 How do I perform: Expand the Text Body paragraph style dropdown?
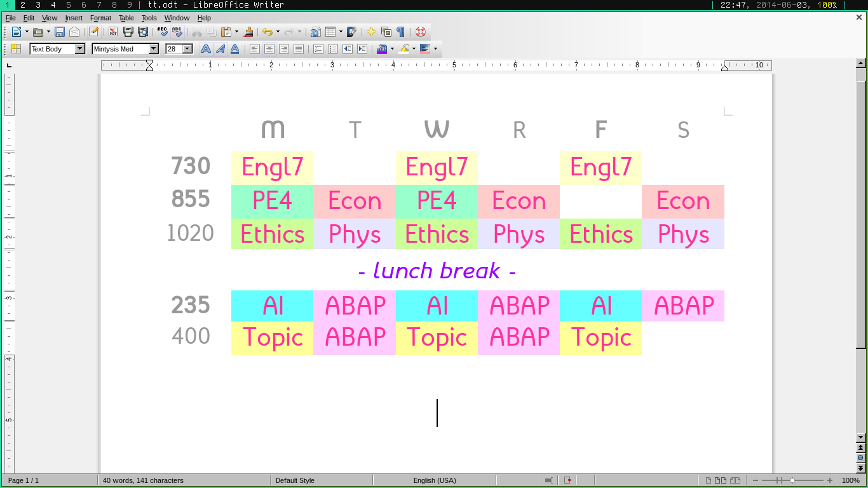click(80, 49)
